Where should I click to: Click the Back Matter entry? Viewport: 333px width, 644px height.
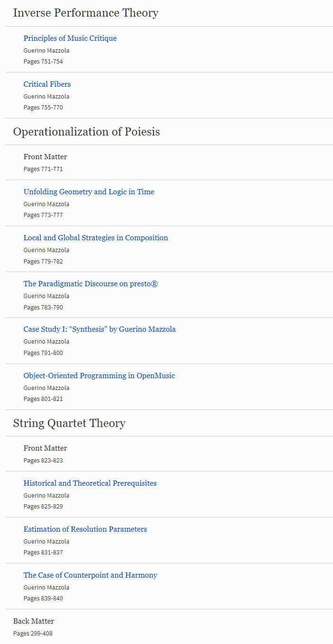tap(34, 621)
